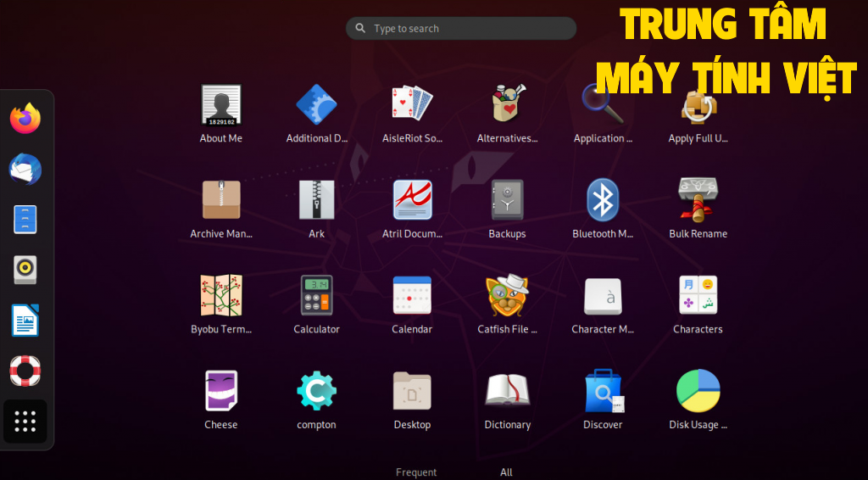This screenshot has width=868, height=480.
Task: Launch Archive Manager
Action: click(x=221, y=201)
